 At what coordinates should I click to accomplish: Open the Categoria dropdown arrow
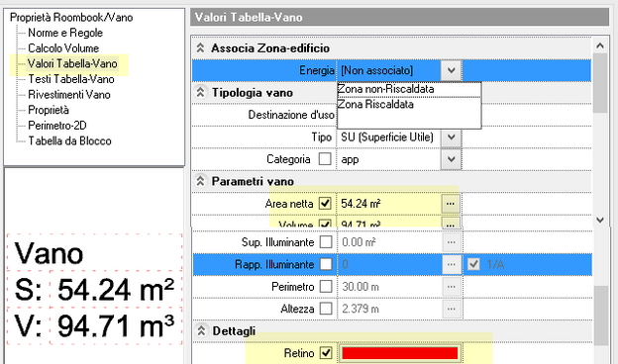coord(451,159)
